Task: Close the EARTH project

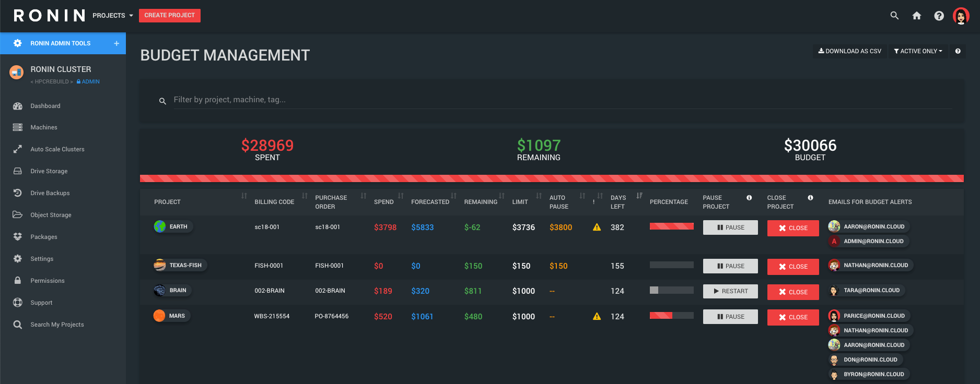Action: [793, 228]
